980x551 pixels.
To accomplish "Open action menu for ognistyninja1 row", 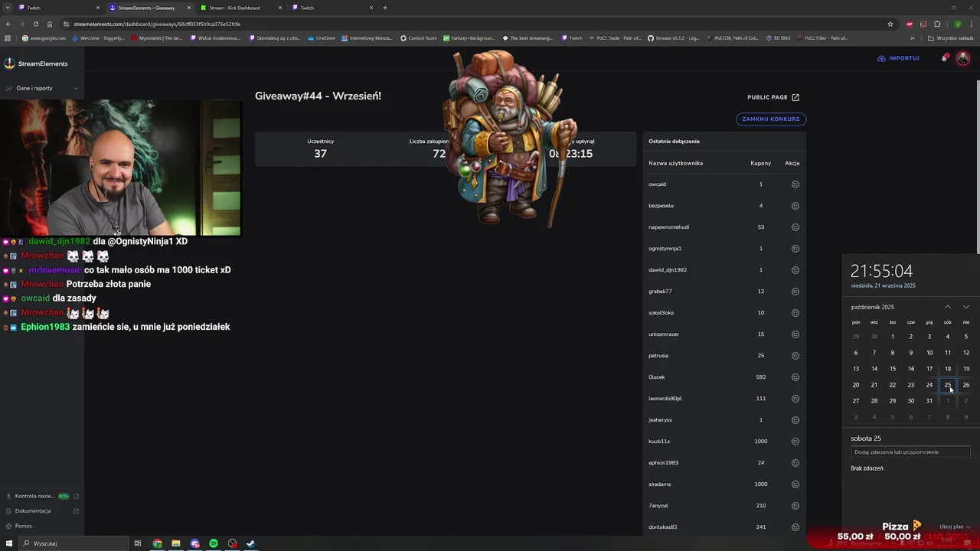I will click(x=795, y=249).
